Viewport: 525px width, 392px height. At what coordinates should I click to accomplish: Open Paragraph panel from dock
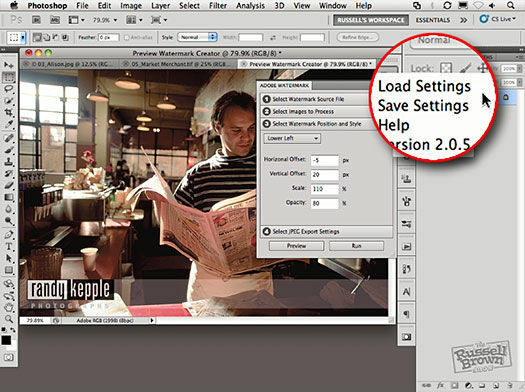coord(406,314)
